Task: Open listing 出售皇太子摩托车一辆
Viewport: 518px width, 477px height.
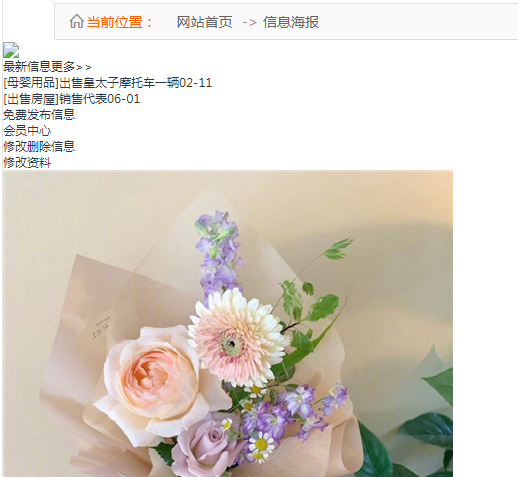Action: tap(119, 83)
